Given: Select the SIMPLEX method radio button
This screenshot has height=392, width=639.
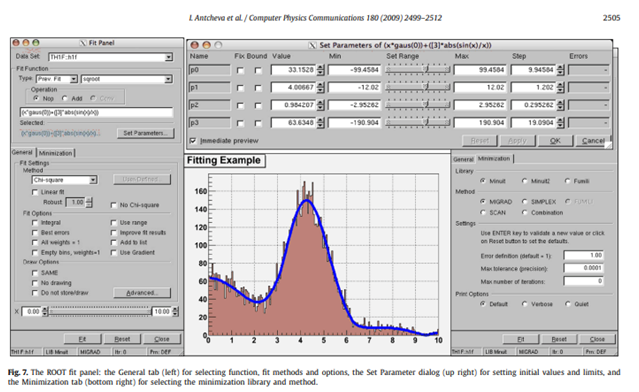Looking at the screenshot, I should 524,202.
